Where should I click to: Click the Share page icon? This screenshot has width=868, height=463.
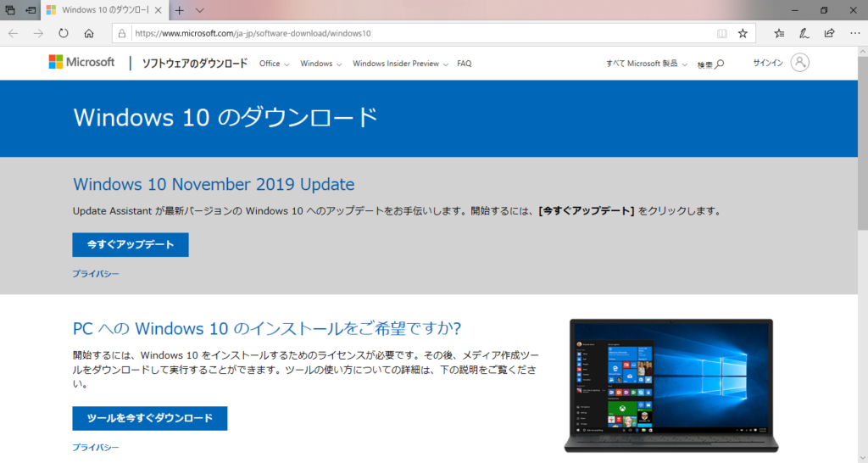pos(829,33)
